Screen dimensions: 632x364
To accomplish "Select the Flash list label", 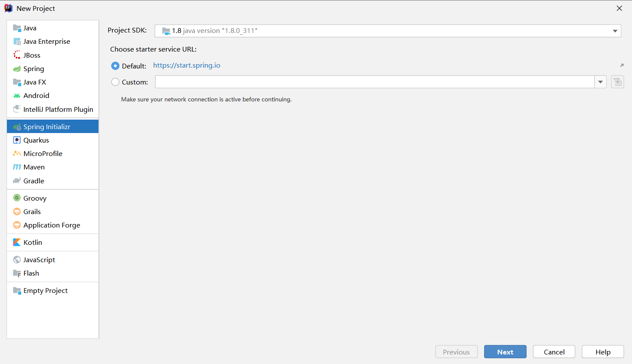I will click(x=31, y=273).
